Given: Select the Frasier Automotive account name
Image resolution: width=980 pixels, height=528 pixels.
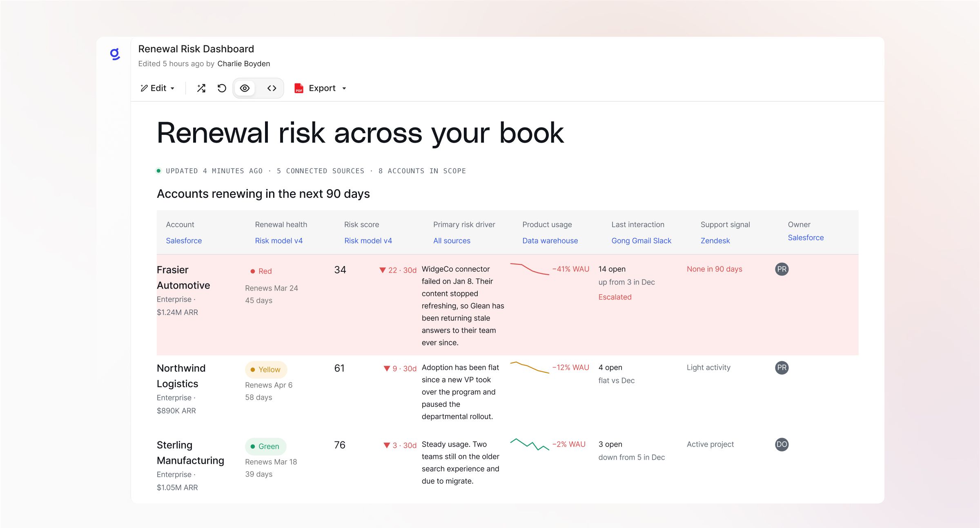Looking at the screenshot, I should [x=183, y=277].
